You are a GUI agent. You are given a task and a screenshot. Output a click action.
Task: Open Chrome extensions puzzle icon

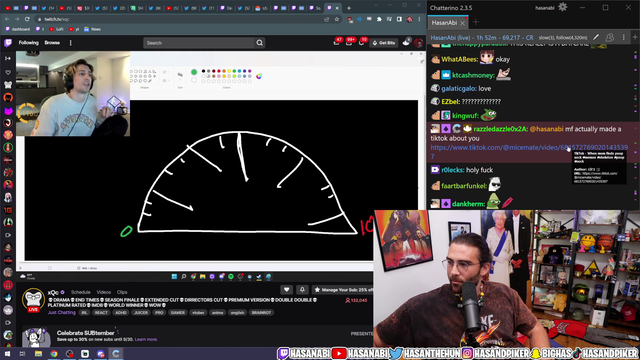pos(379,19)
